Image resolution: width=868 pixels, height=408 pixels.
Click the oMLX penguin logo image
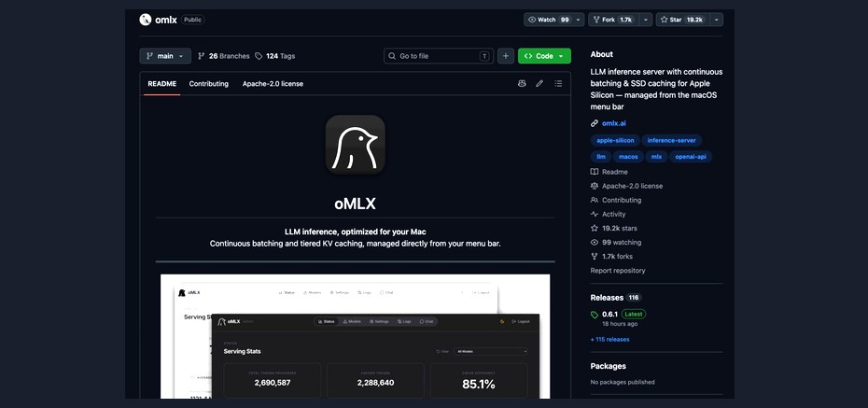[355, 145]
